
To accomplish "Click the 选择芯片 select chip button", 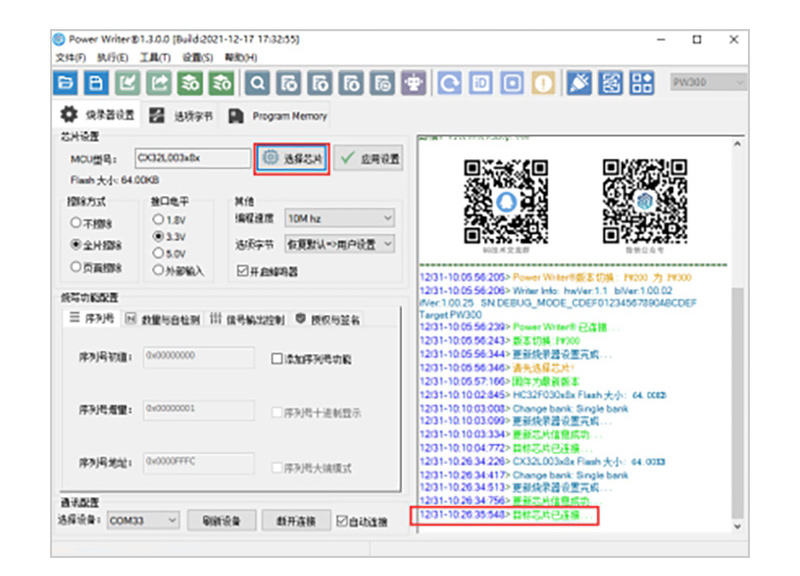I will coord(291,158).
